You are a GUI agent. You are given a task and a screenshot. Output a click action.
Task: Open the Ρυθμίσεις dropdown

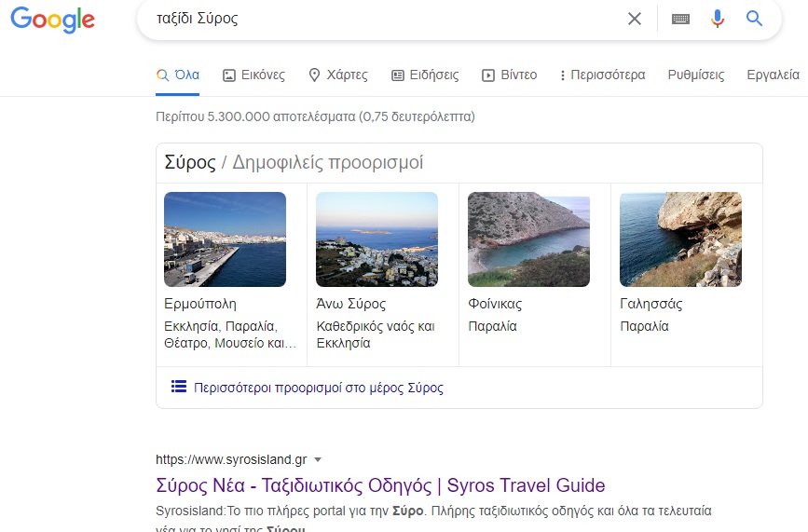[x=695, y=75]
